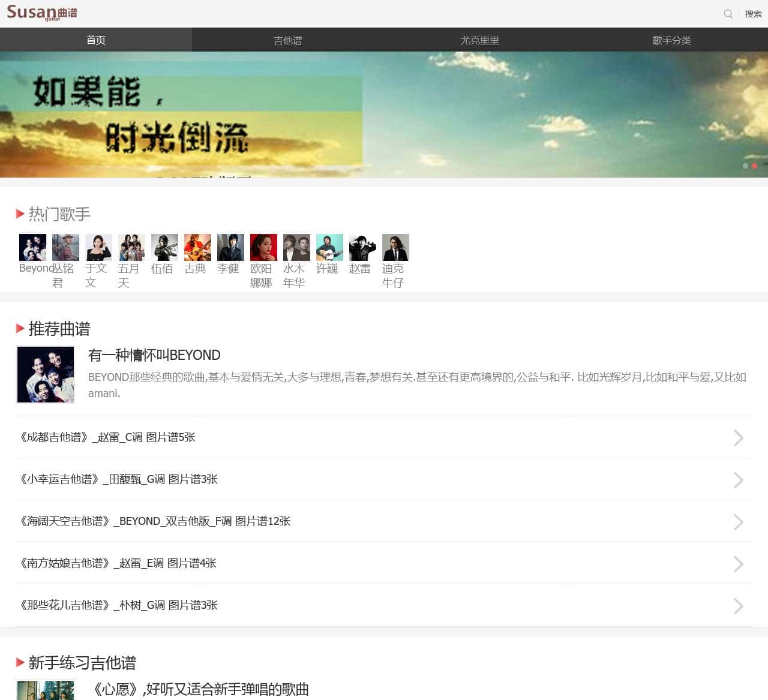Image resolution: width=768 pixels, height=700 pixels.
Task: Expand the chevron on the 南方姑娘吉他谱 row
Action: (x=739, y=564)
